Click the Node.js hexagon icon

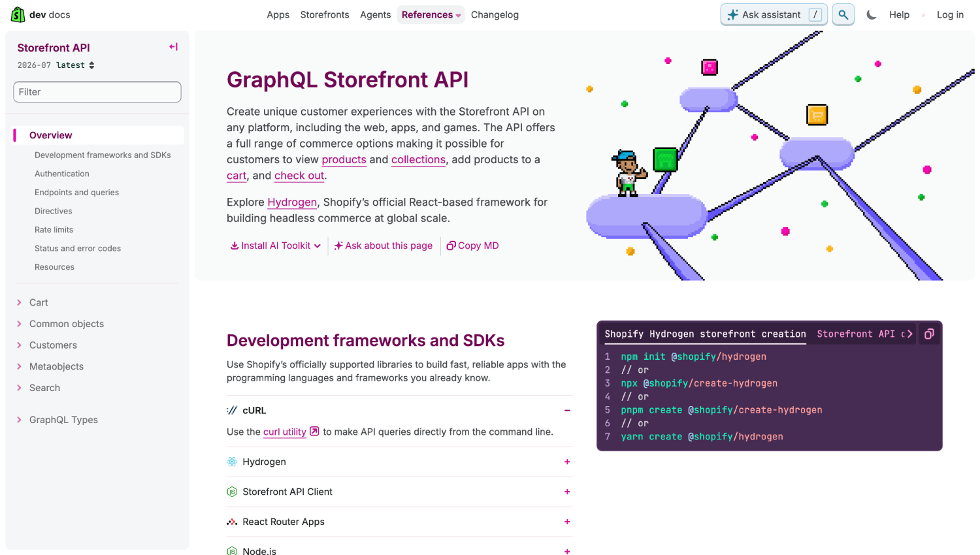click(232, 550)
